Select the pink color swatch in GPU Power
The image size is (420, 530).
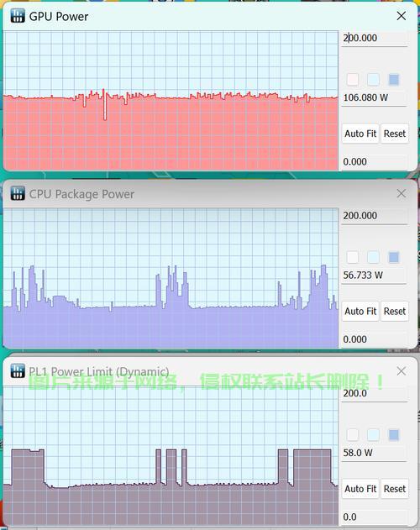tap(353, 80)
